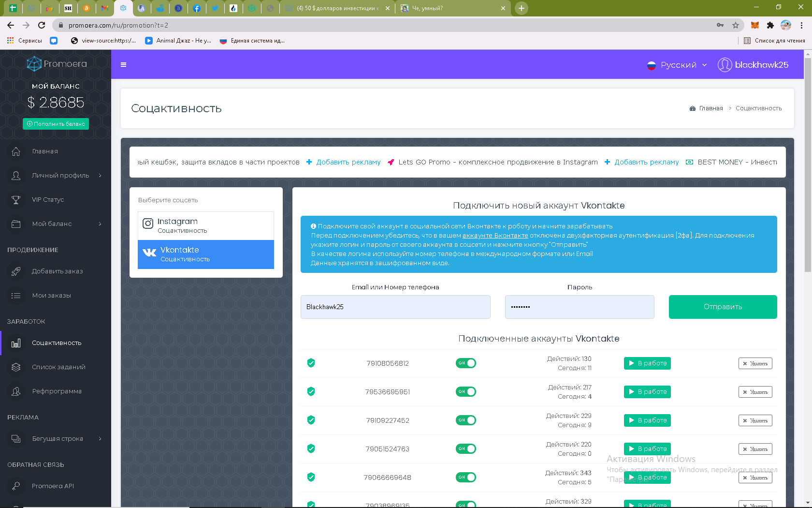Image resolution: width=812 pixels, height=508 pixels.
Task: Open the Сервисы apps grid bookmark
Action: click(x=25, y=41)
